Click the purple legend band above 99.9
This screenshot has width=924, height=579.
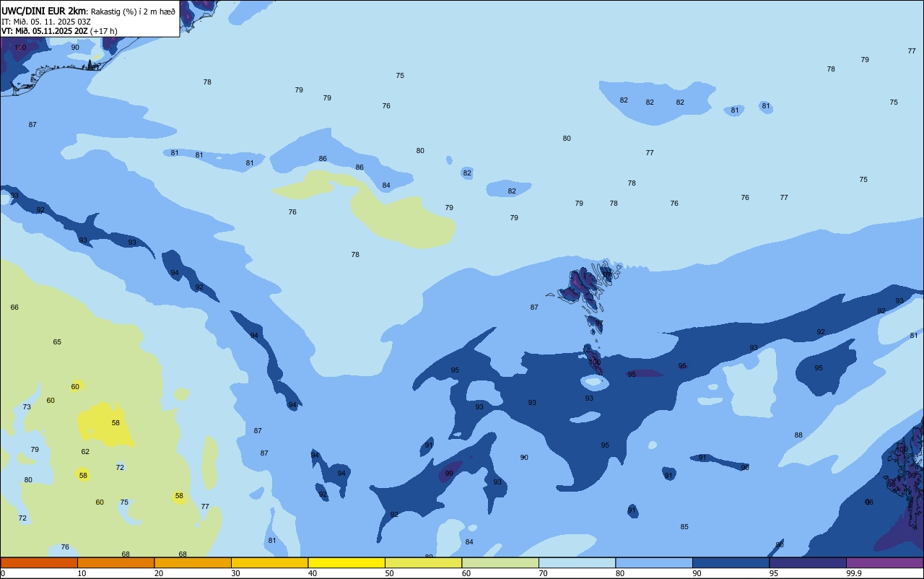click(x=884, y=562)
